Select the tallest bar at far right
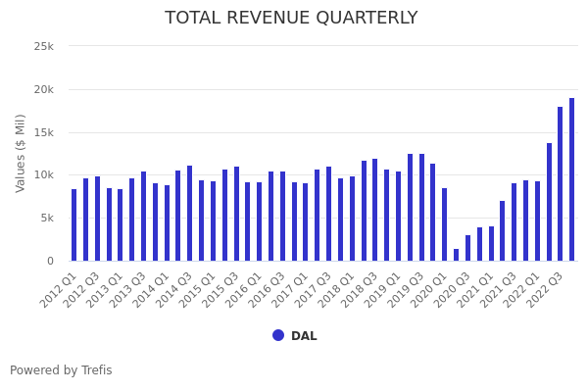Screen dimensions: 588x392 [572, 179]
